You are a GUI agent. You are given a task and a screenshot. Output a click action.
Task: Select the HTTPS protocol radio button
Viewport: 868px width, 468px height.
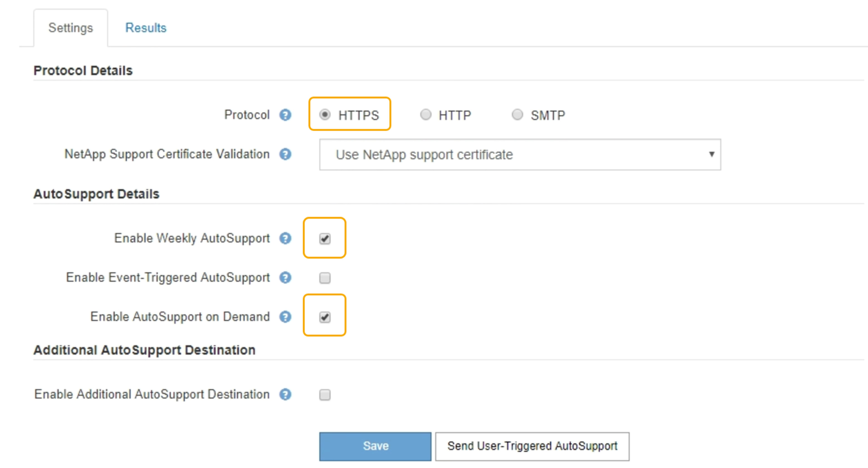pyautogui.click(x=325, y=115)
